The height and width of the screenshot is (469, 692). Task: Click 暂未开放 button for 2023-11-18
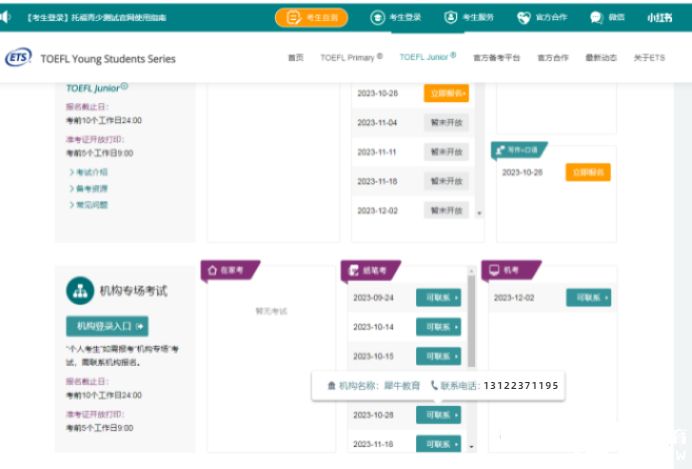(x=446, y=181)
